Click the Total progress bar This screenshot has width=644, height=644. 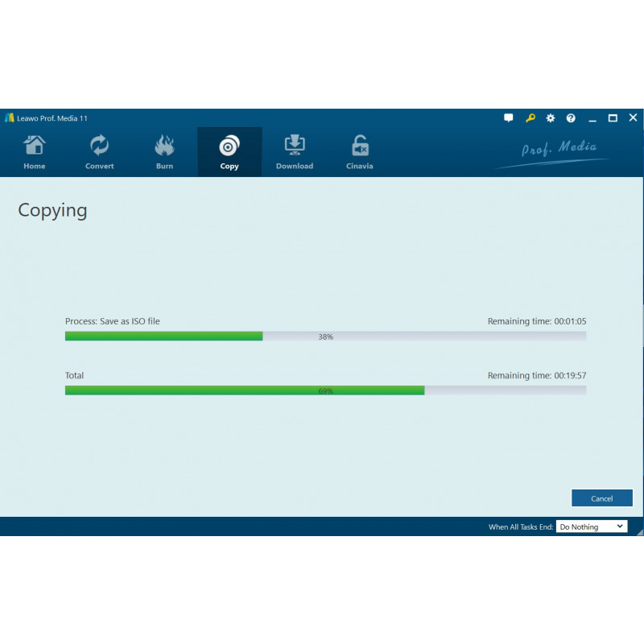[x=325, y=390]
